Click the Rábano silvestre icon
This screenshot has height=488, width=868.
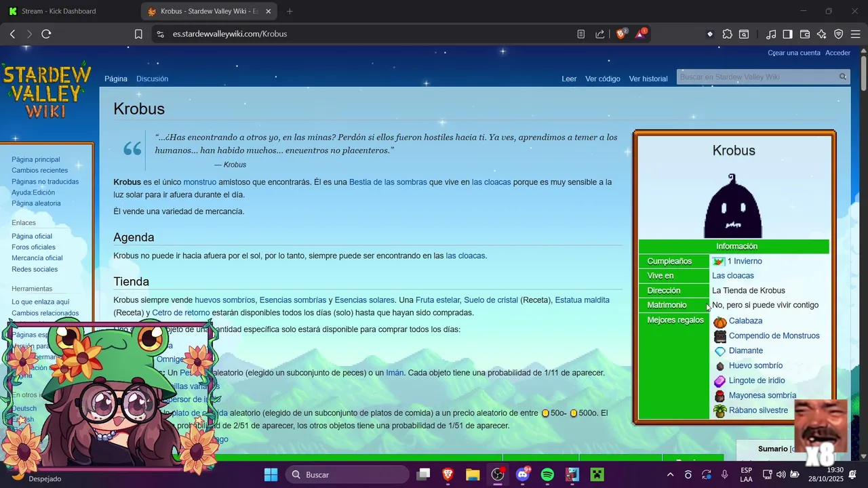coord(719,411)
